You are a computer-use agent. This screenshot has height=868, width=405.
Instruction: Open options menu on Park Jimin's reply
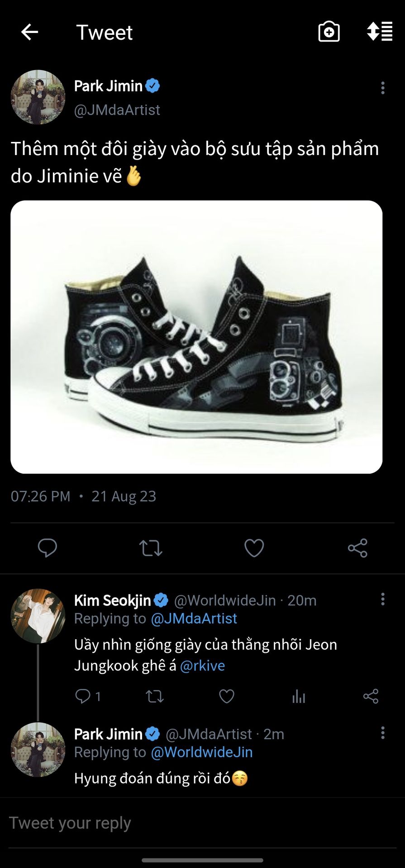383,733
